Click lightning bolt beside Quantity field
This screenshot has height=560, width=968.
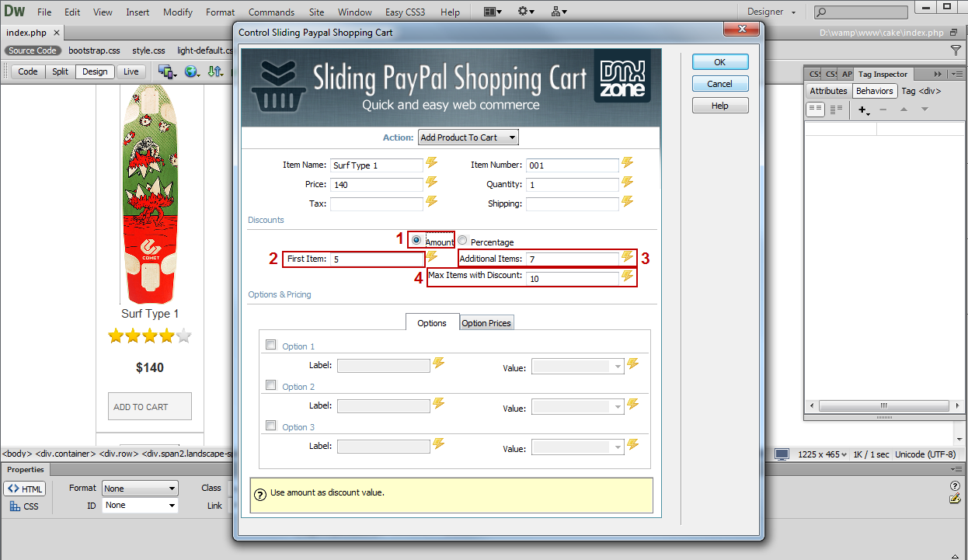pyautogui.click(x=628, y=183)
